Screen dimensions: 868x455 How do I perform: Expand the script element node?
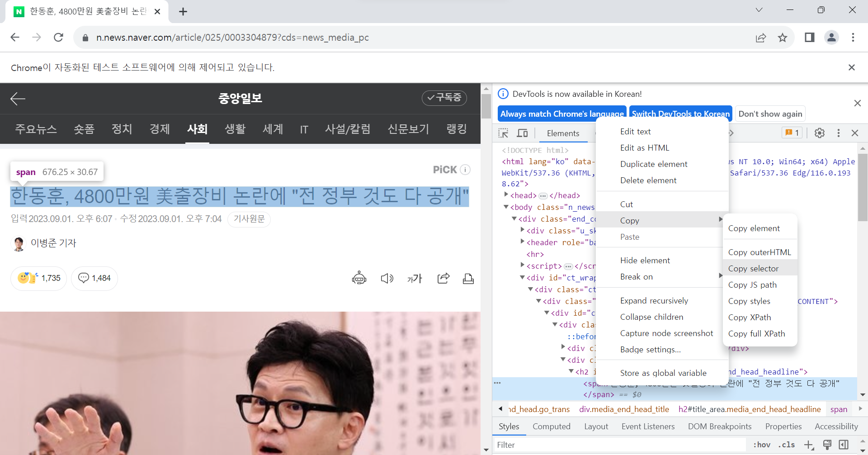(x=523, y=265)
